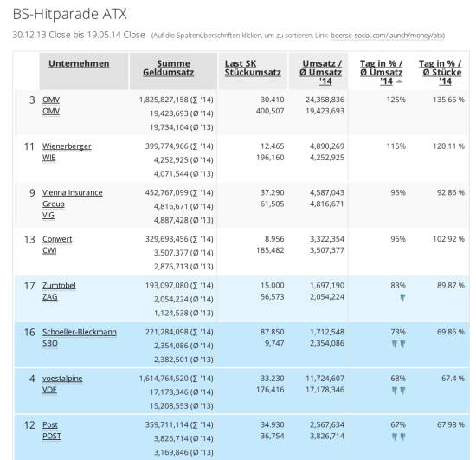
Task: Click the ZAG ticker link
Action: tap(50, 297)
